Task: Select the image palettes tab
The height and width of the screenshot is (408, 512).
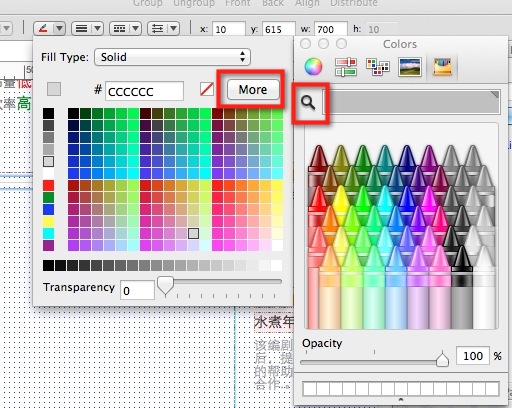Action: (x=410, y=67)
